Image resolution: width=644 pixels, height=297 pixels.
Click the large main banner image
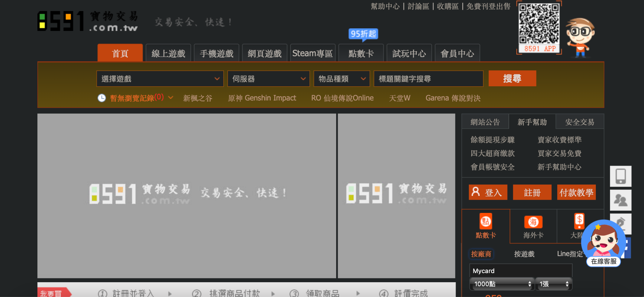[x=187, y=196]
